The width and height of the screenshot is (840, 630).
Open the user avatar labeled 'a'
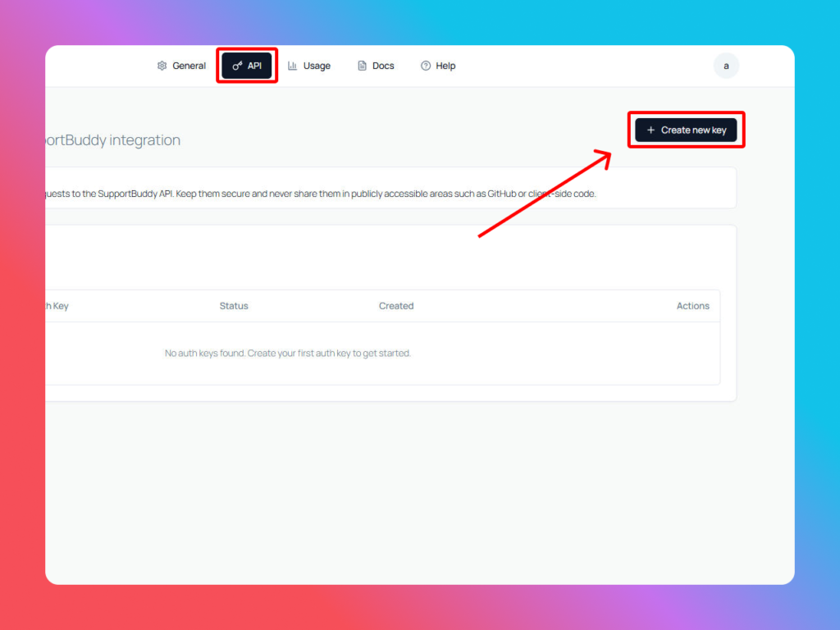[726, 66]
